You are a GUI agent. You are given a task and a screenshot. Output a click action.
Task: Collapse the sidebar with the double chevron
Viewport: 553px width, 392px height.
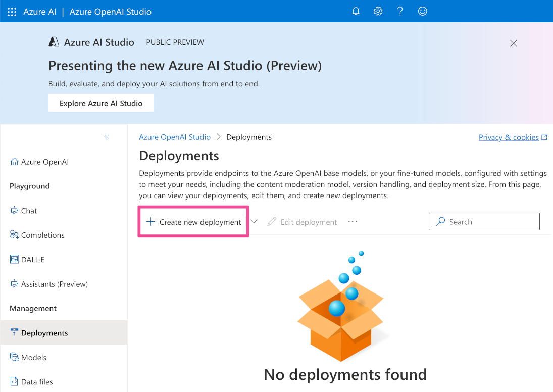click(x=107, y=136)
